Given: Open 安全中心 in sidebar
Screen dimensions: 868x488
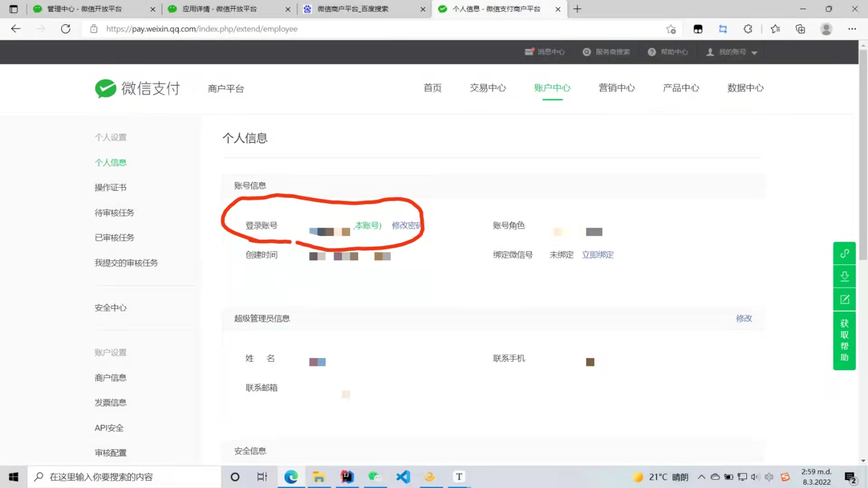Looking at the screenshot, I should [111, 308].
